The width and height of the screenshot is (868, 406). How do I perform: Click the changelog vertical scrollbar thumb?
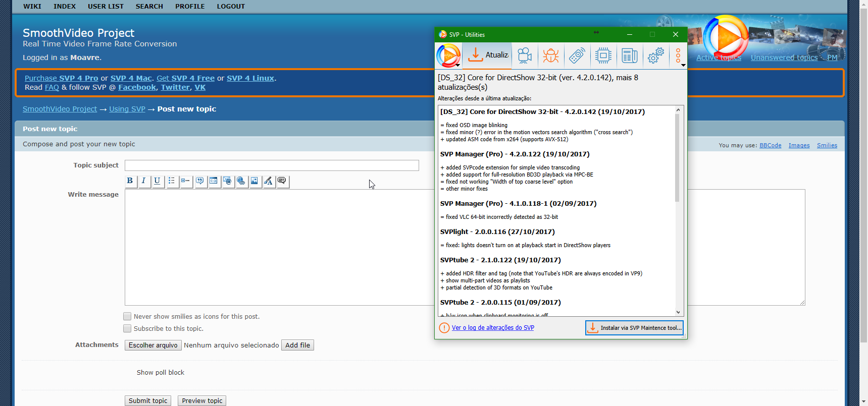678,157
